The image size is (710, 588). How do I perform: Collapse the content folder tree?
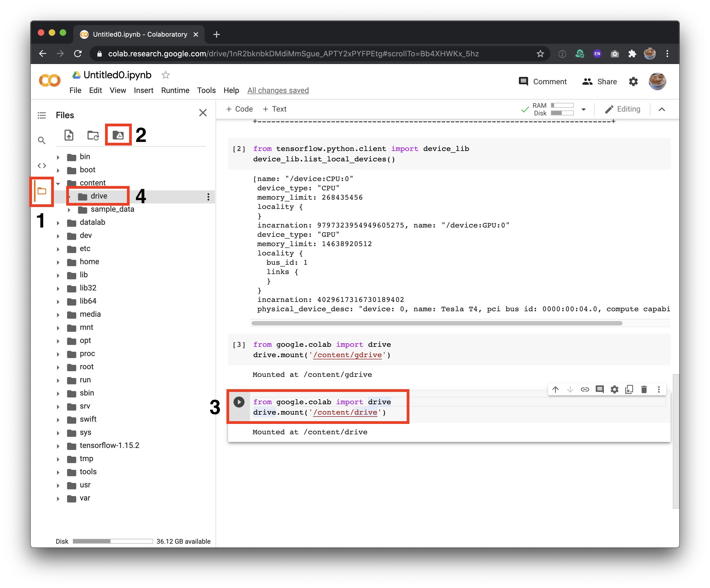pos(58,183)
